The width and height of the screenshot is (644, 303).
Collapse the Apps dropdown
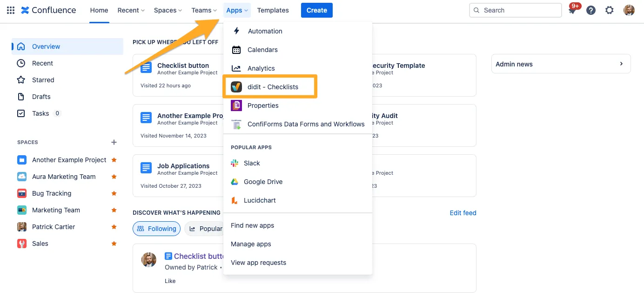coord(237,10)
